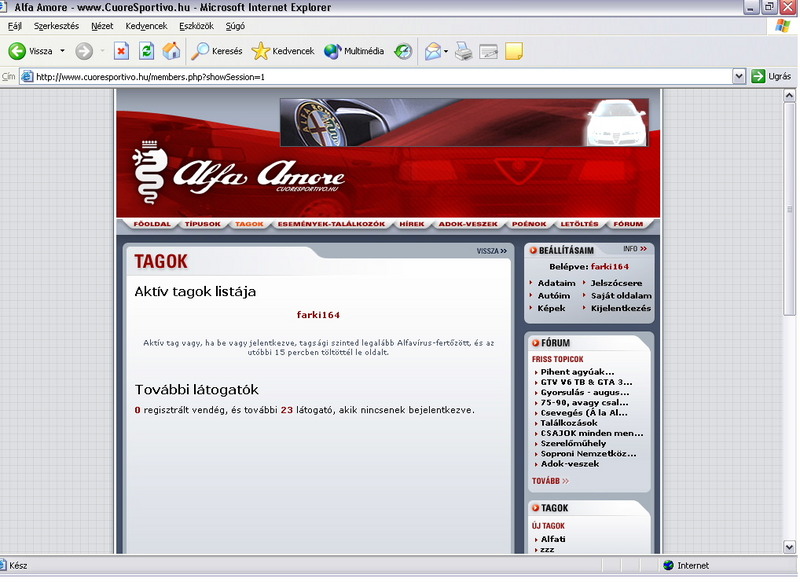Open forum topic Soproni Nemzetköz...
800x582 pixels.
coord(588,453)
